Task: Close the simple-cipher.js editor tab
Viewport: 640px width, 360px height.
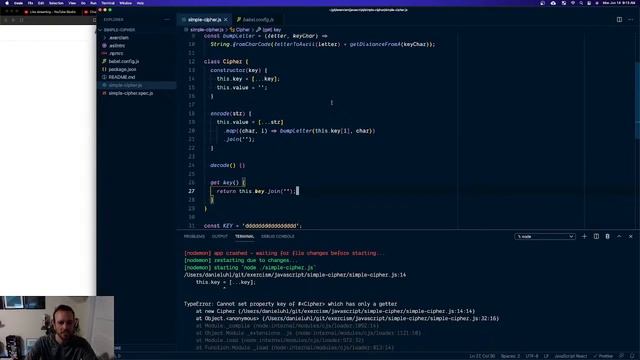Action: (226, 20)
